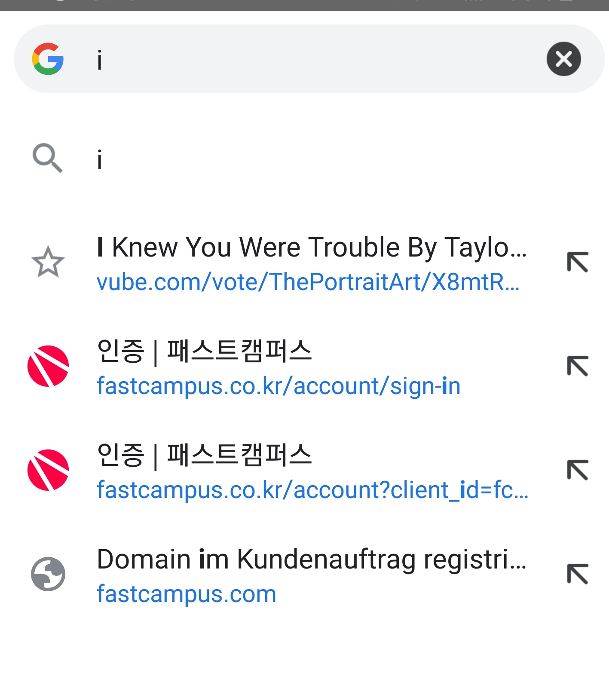The image size is (609, 700).
Task: Open the fastcampus.co.kr/account/sign-in link
Action: pos(278,386)
